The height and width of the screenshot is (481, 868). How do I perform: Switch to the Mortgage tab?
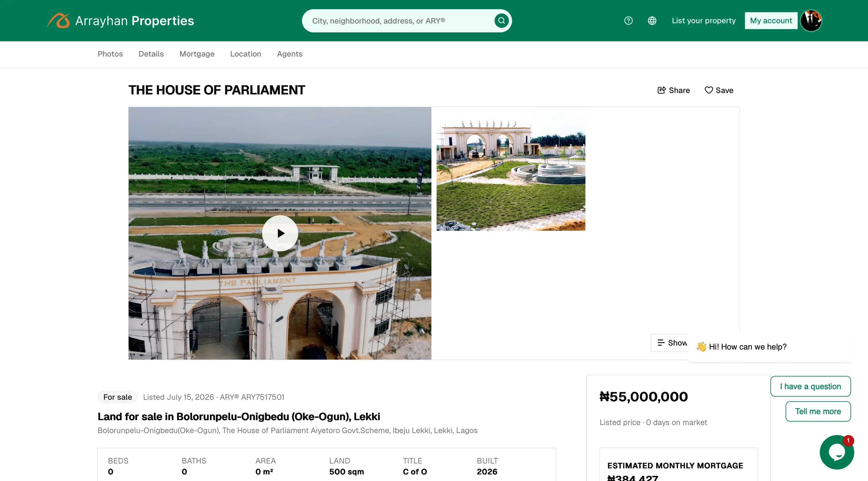tap(197, 54)
